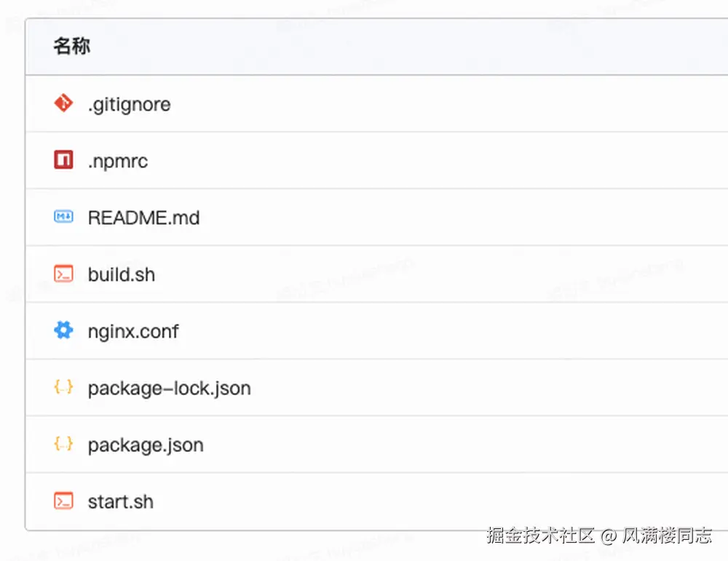Open the package.json file
This screenshot has height=561, width=728.
click(x=145, y=445)
